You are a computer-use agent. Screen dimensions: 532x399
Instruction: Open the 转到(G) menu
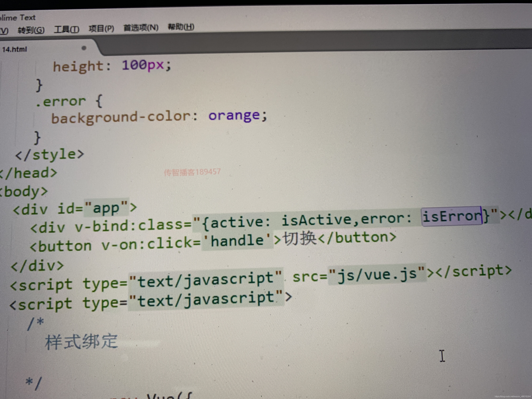pos(31,30)
